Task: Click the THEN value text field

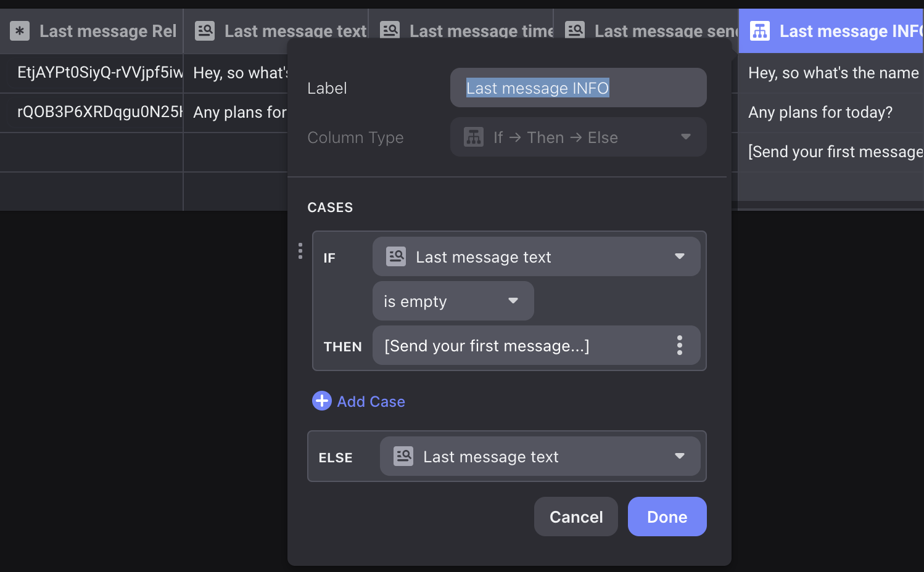Action: pos(524,345)
